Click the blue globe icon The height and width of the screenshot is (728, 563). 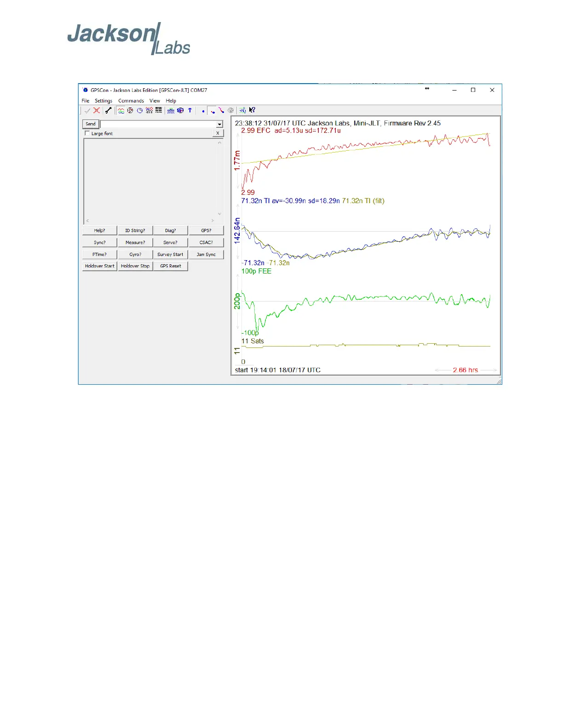[180, 110]
